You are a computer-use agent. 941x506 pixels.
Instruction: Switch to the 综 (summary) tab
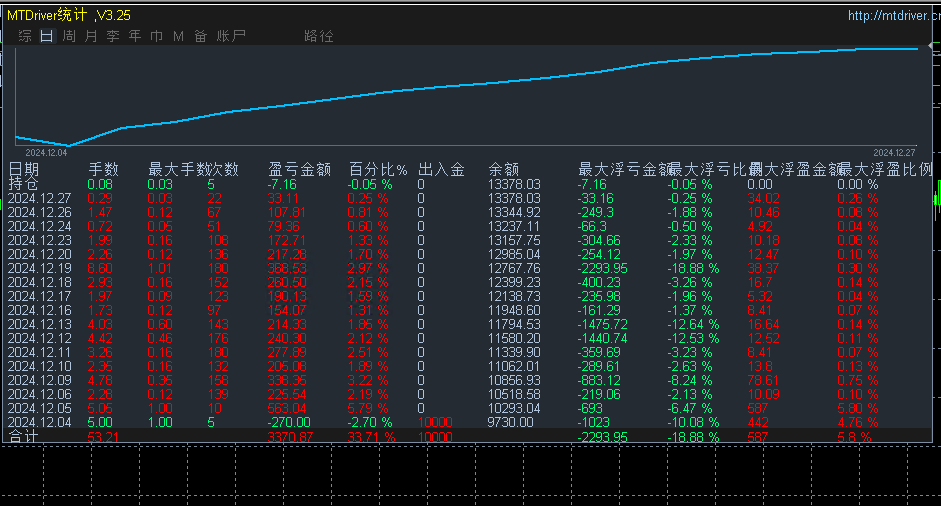point(24,36)
